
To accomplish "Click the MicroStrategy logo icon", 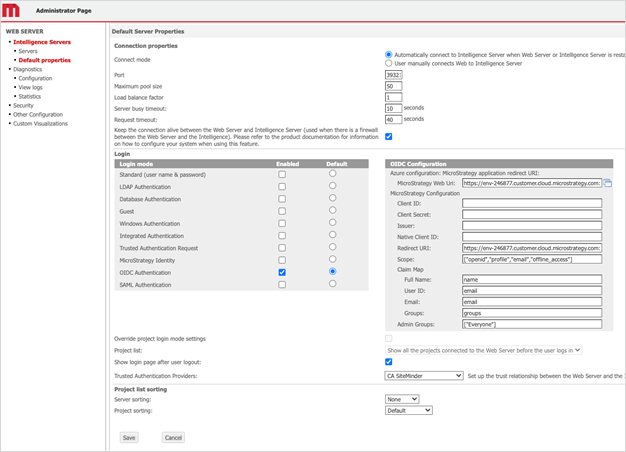I will (13, 11).
